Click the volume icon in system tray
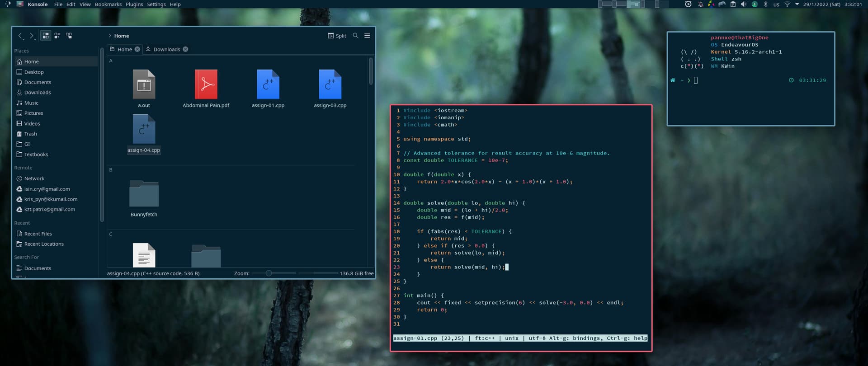The width and height of the screenshot is (868, 366). [x=744, y=5]
